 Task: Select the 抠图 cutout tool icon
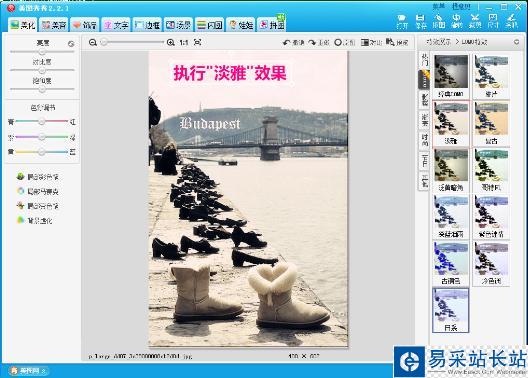click(x=438, y=21)
